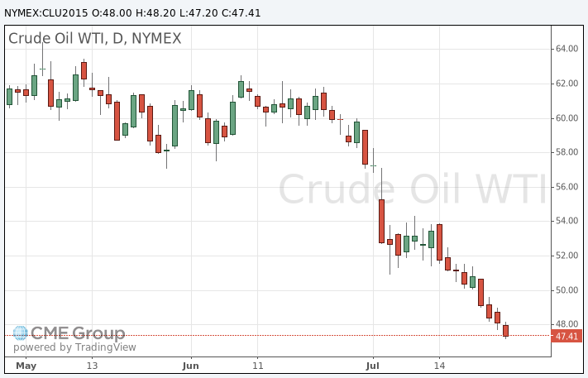Select the Jul label on date axis
This screenshot has width=588, height=378.
[x=373, y=365]
